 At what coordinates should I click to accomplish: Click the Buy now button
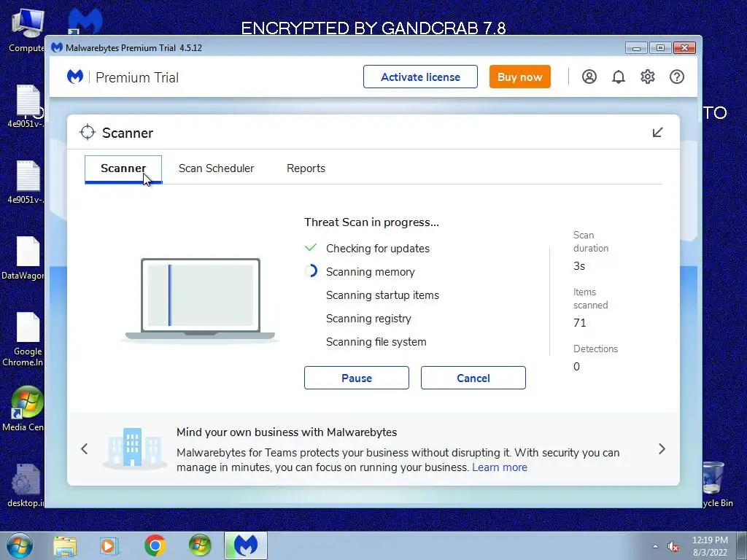(x=519, y=77)
